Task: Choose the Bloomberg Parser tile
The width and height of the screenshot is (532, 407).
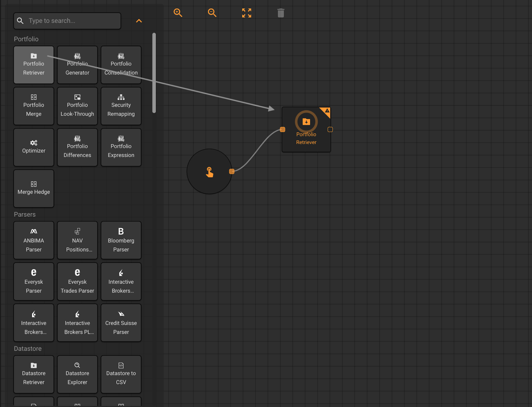Action: (x=121, y=240)
